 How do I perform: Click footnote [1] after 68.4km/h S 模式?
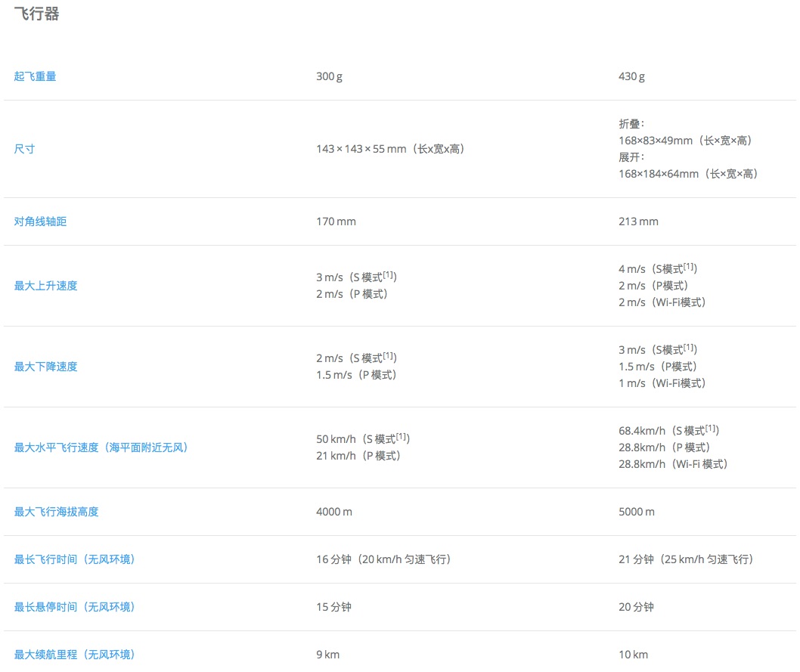coord(712,428)
